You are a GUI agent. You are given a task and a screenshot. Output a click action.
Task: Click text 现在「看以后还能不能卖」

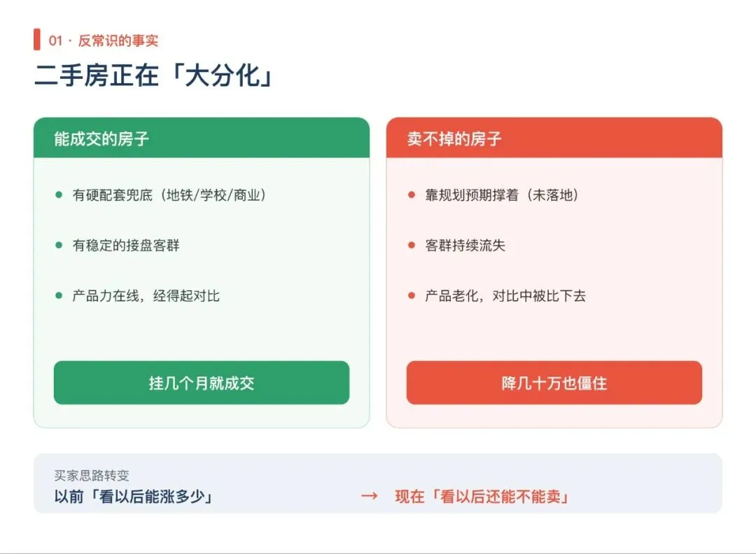(x=482, y=496)
